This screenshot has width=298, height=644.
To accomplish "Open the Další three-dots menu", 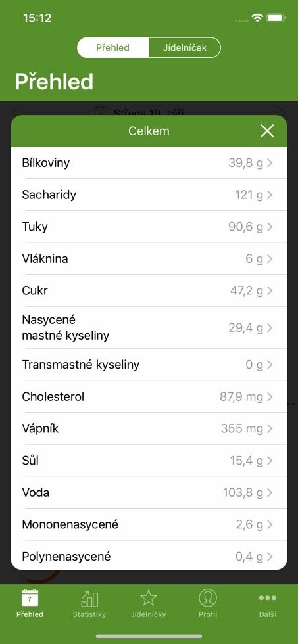I will [268, 598].
